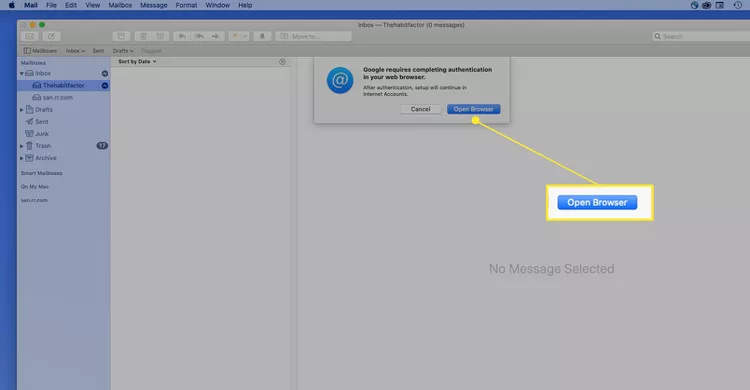
Task: Open the Inbox favorites dropdown
Action: [x=75, y=51]
